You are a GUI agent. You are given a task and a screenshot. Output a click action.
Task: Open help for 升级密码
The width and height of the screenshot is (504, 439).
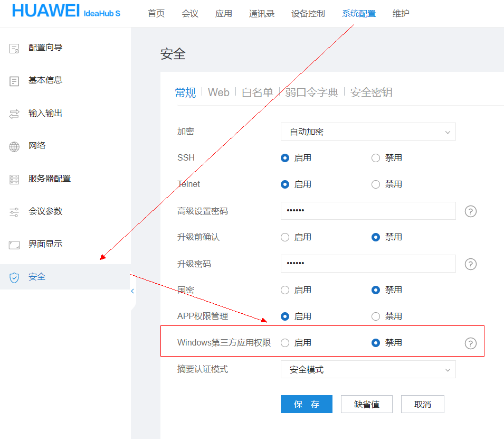coord(471,264)
